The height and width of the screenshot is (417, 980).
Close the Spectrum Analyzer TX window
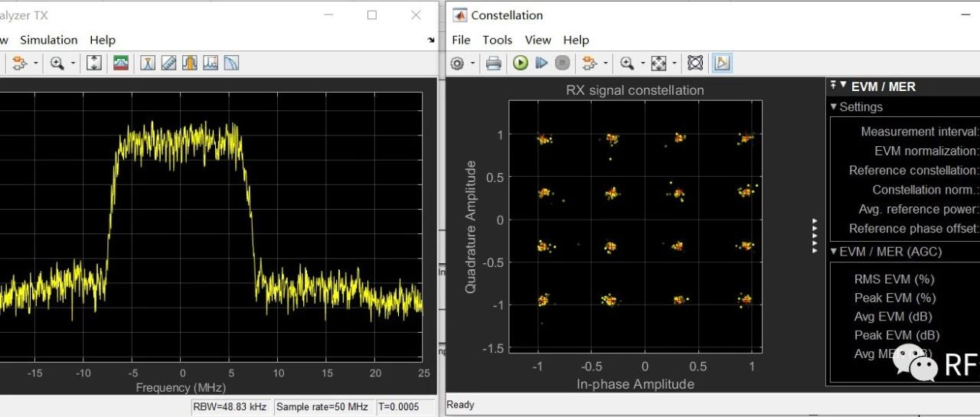416,15
